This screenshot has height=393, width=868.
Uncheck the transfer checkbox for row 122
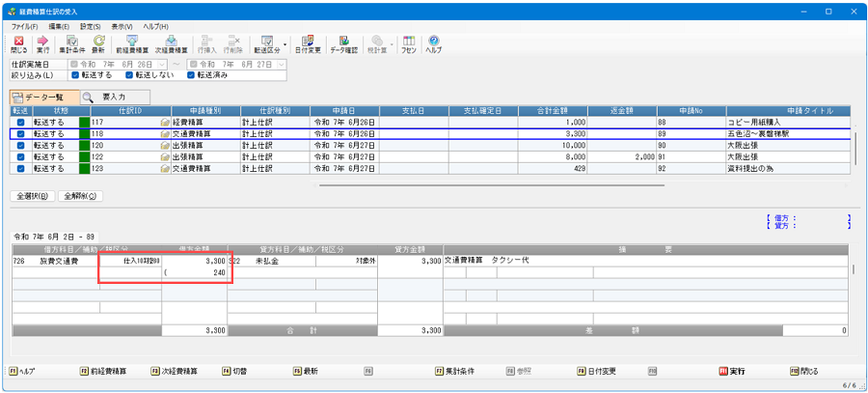pyautogui.click(x=20, y=156)
